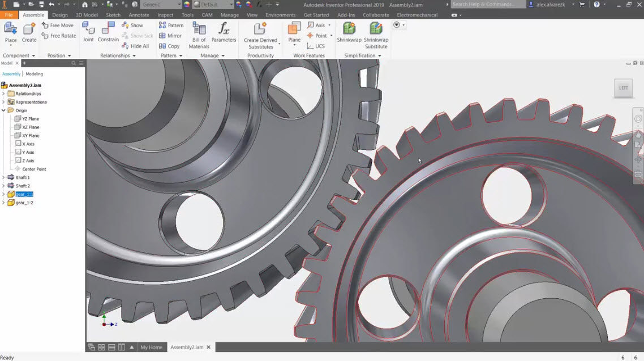Create a work Plane
644x361 pixels.
coord(294,32)
